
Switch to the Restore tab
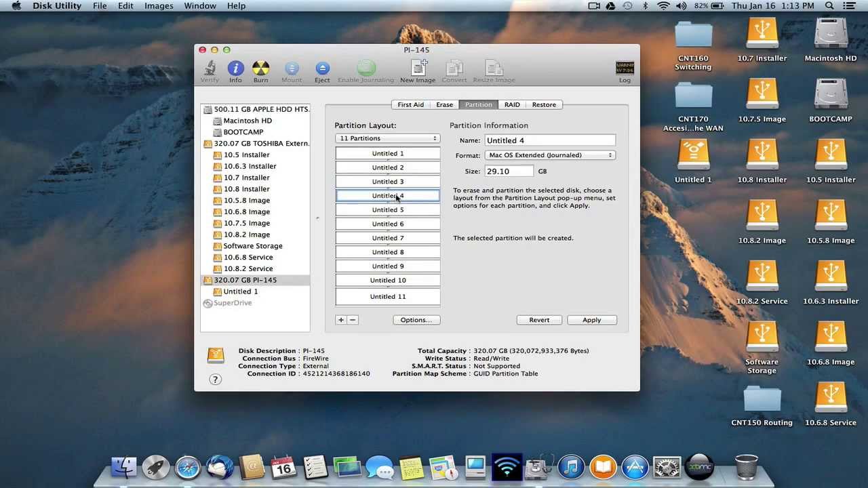[x=544, y=105]
